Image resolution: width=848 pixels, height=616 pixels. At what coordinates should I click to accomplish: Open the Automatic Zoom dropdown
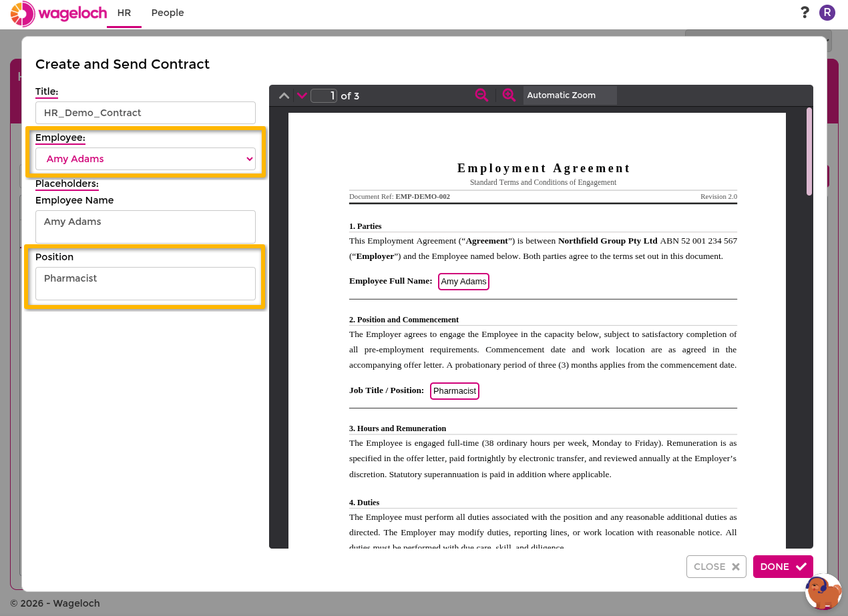pos(570,95)
